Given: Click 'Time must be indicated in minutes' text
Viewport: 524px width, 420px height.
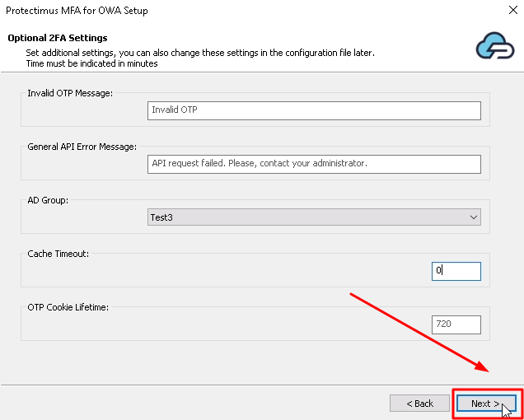Looking at the screenshot, I should [92, 63].
